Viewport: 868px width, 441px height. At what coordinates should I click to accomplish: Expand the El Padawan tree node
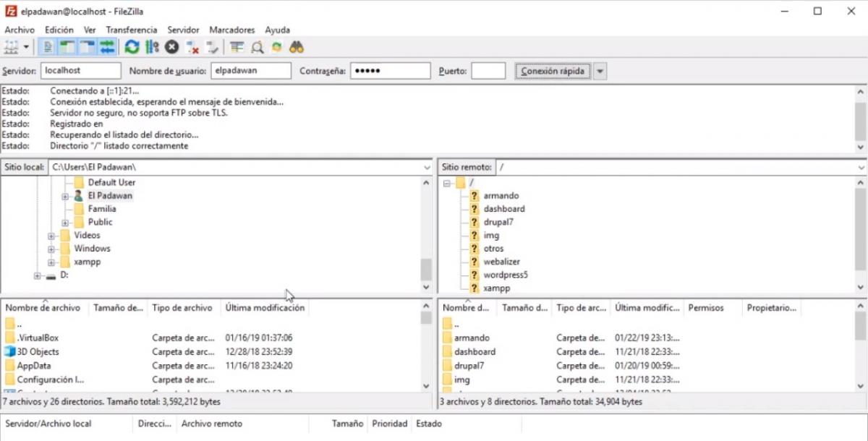click(65, 196)
